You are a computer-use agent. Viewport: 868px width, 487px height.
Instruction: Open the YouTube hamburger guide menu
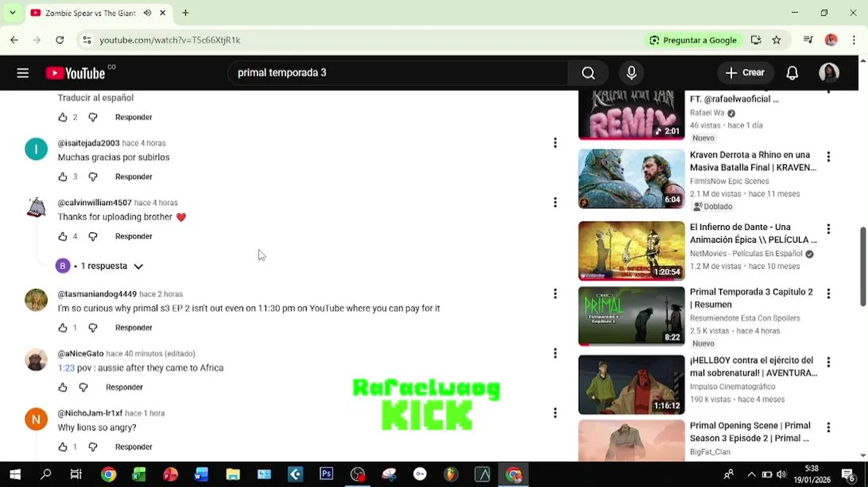tap(22, 73)
